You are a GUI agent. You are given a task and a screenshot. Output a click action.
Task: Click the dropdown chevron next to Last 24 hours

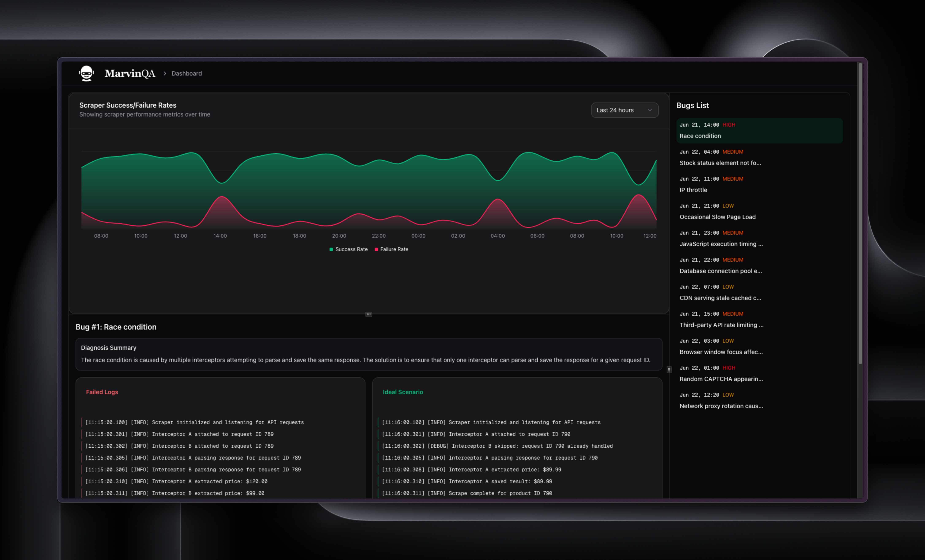click(x=650, y=110)
